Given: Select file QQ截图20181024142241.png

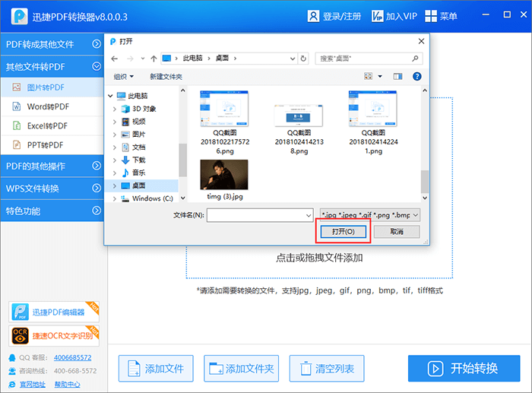Looking at the screenshot, I should [373, 123].
